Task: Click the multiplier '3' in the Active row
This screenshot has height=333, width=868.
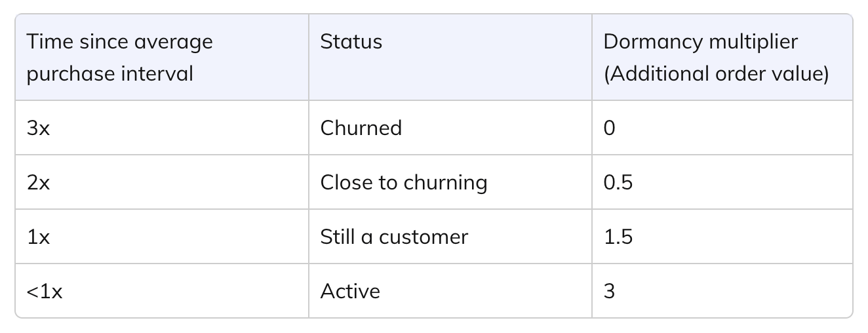Action: coord(609,291)
